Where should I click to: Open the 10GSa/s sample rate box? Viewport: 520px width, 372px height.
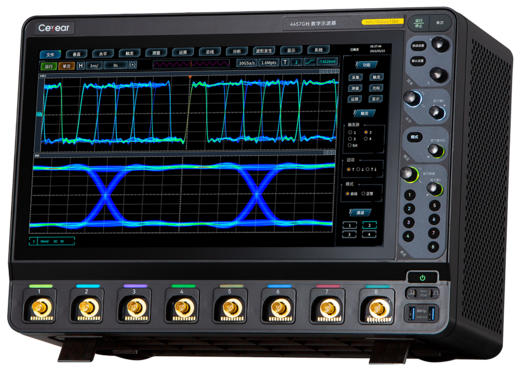pyautogui.click(x=247, y=63)
